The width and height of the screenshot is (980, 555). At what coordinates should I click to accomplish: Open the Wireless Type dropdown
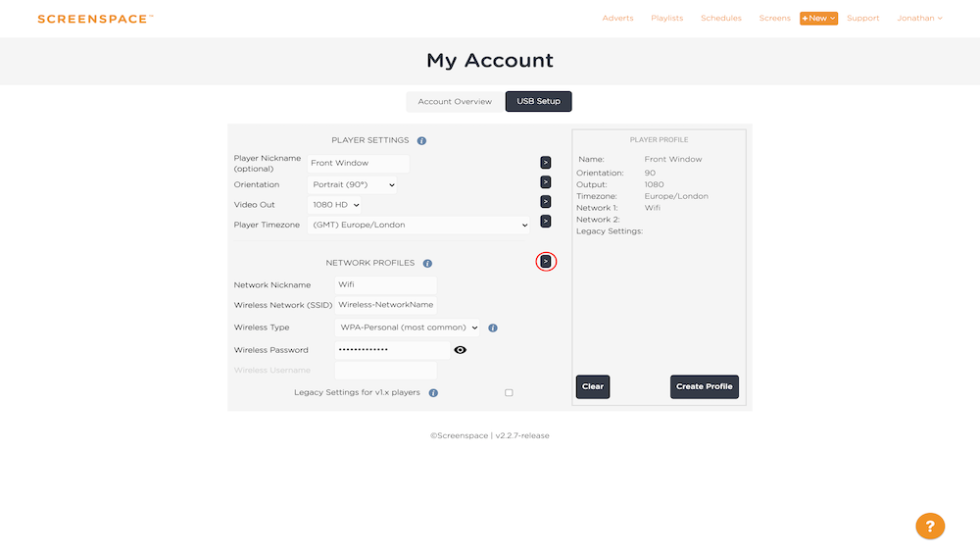(x=407, y=328)
